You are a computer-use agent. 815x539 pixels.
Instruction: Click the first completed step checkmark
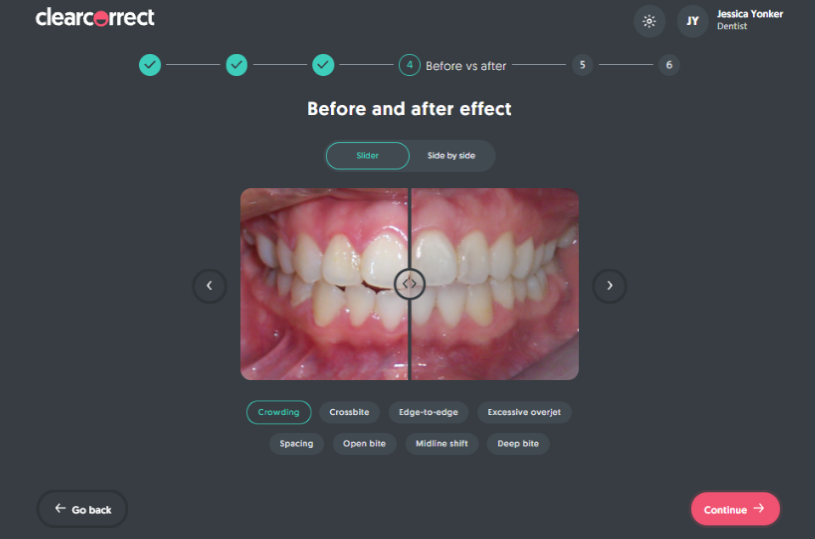point(149,65)
